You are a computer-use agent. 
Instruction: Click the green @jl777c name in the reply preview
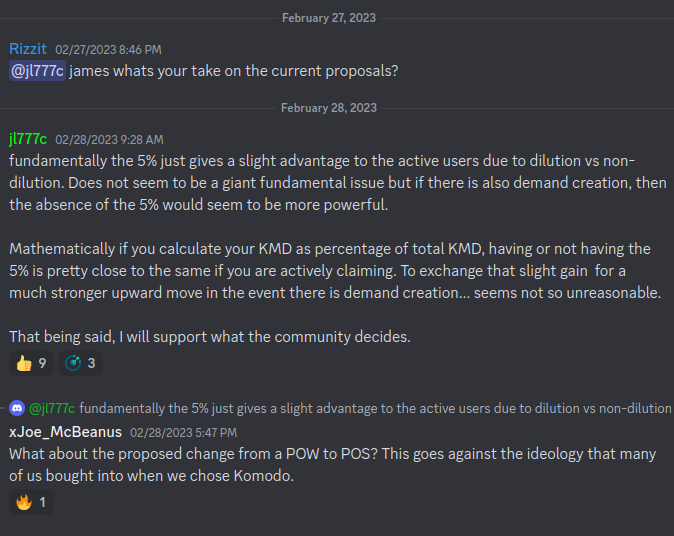point(52,408)
